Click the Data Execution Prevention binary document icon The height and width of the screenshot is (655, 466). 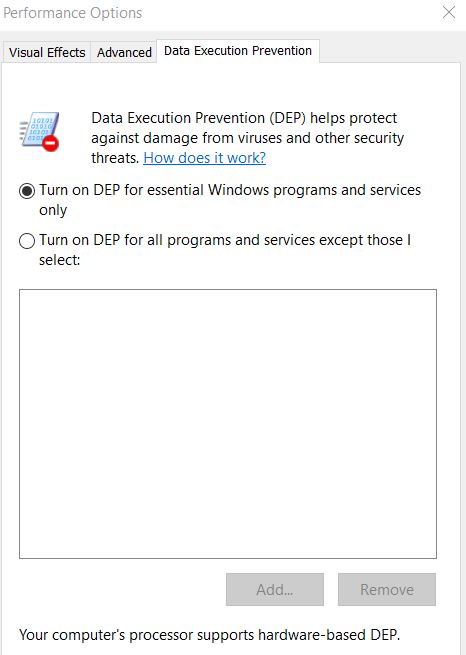pos(39,131)
